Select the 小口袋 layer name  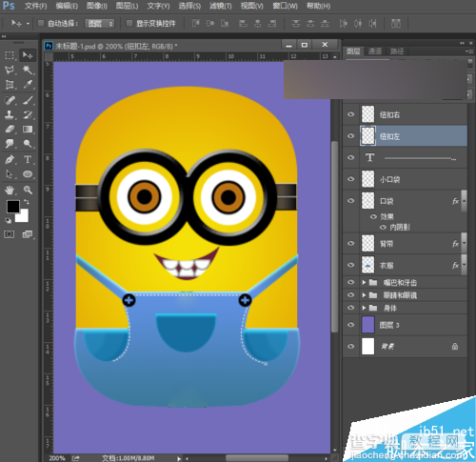tap(389, 179)
